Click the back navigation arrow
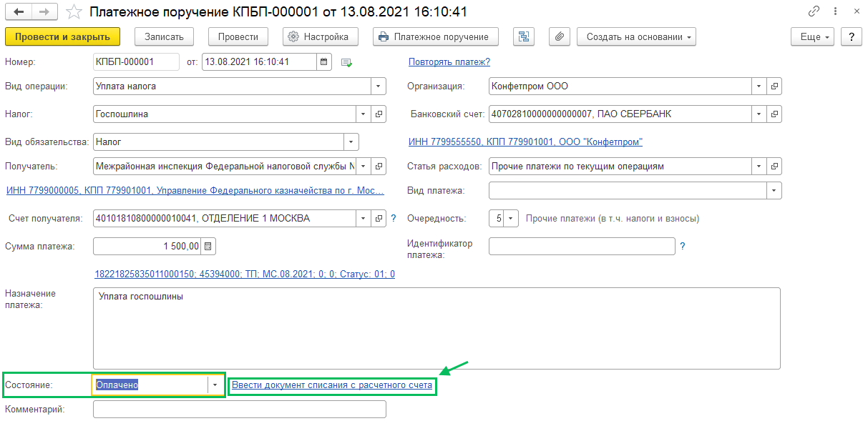The height and width of the screenshot is (431, 868). pyautogui.click(x=19, y=11)
